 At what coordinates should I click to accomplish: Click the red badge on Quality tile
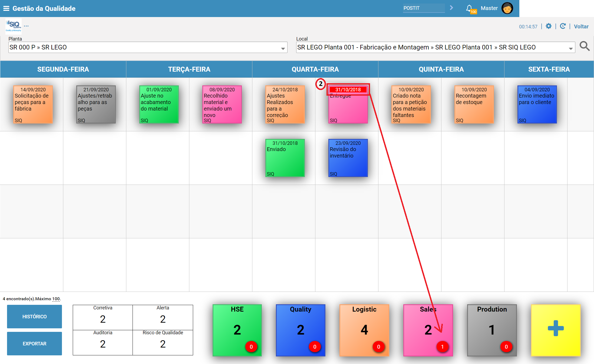[315, 347]
